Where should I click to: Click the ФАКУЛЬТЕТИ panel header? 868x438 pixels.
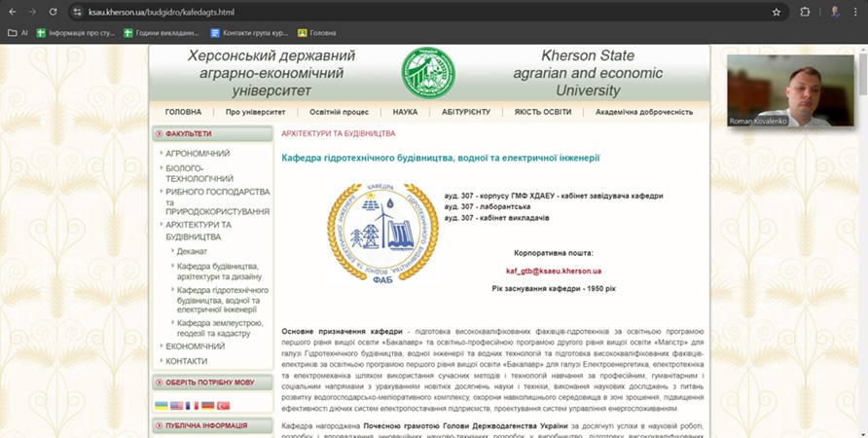(212, 133)
